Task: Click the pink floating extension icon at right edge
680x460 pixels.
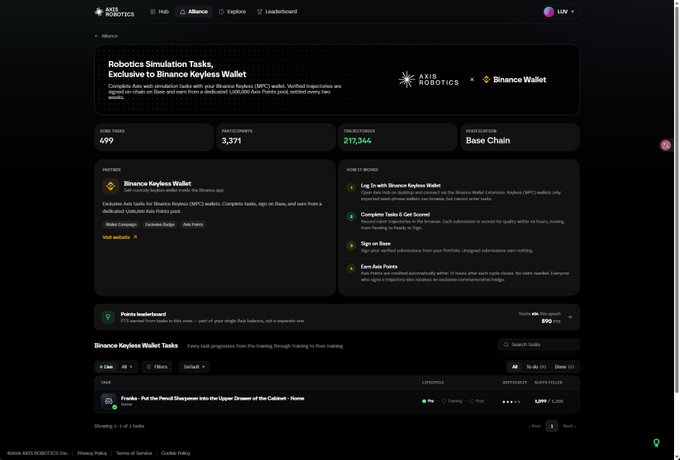Action: 666,145
